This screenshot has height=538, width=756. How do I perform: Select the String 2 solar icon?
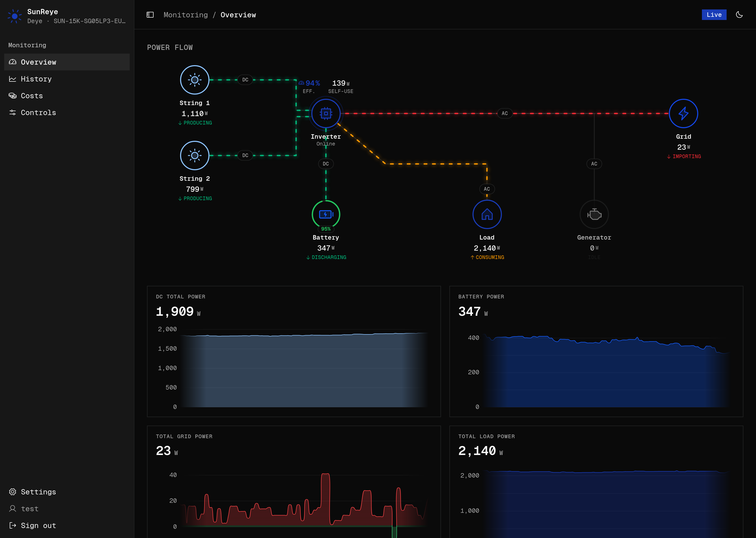click(195, 155)
